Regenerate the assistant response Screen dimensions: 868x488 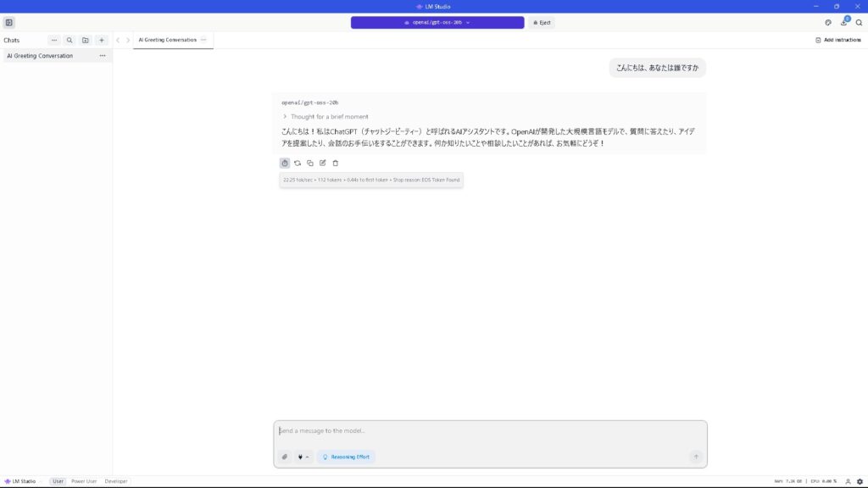click(x=298, y=163)
